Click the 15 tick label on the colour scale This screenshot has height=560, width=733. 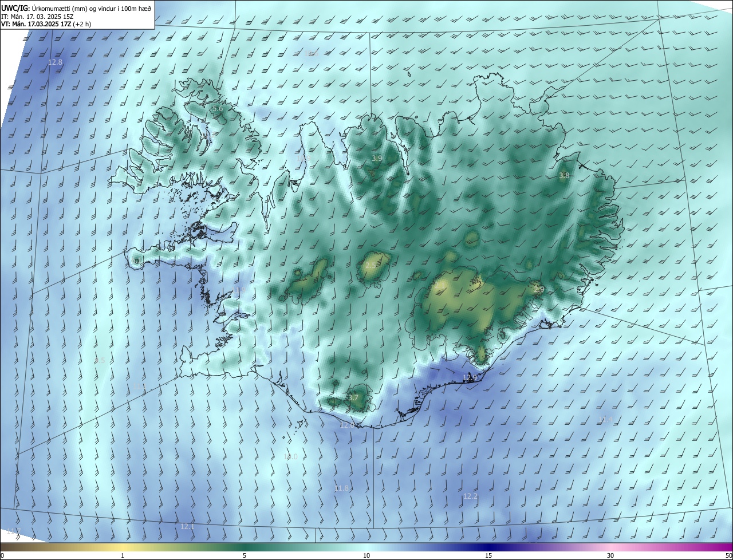tap(488, 555)
